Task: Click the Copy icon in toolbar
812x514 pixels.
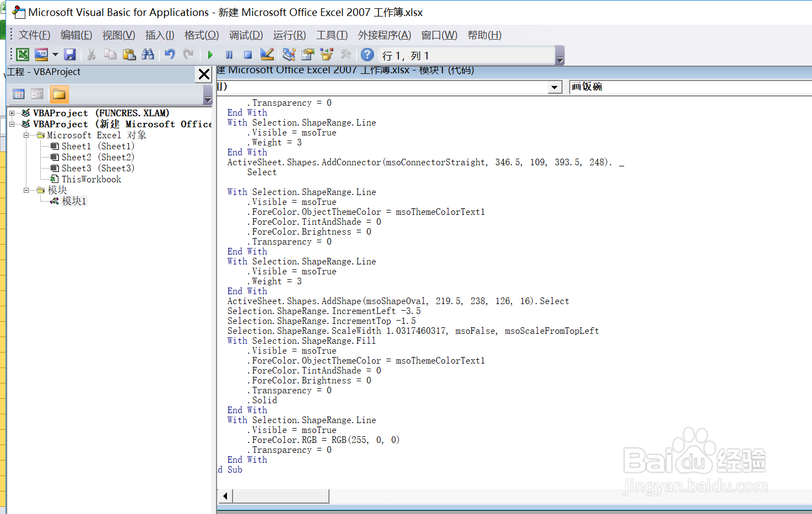Action: pos(110,55)
